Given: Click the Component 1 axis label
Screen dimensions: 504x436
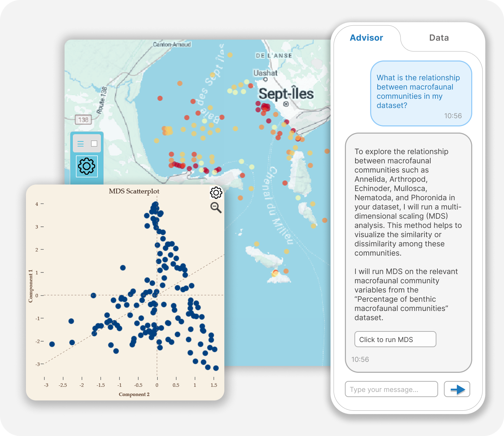Looking at the screenshot, I should 31,286.
